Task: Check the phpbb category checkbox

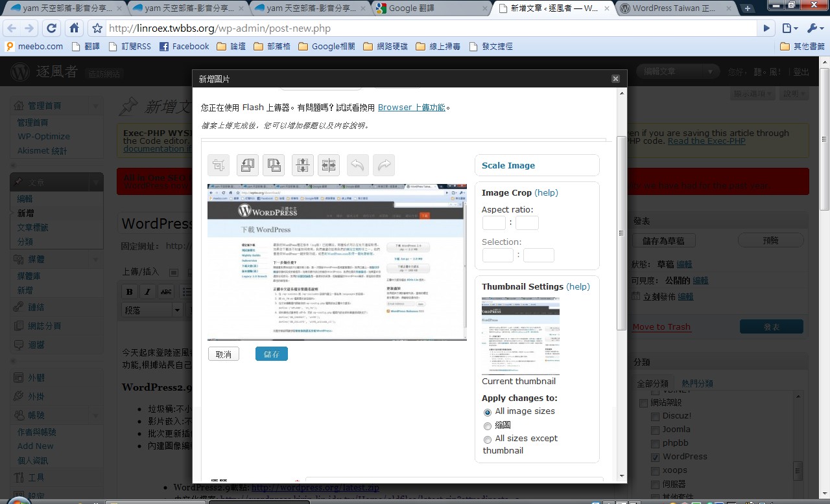Action: 655,444
